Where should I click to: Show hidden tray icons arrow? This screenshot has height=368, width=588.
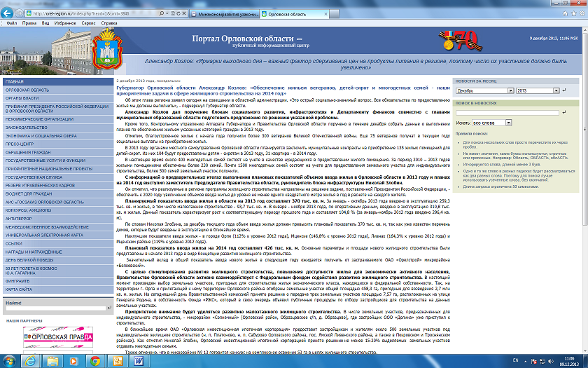[x=525, y=361]
